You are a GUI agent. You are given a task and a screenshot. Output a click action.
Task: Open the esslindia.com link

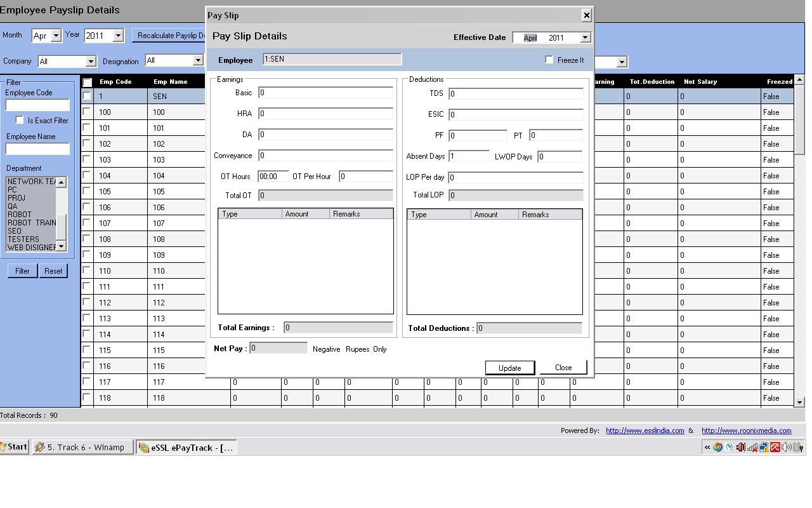(x=645, y=431)
